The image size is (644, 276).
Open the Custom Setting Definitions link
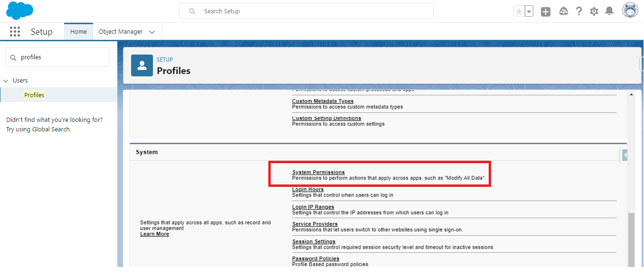click(326, 118)
